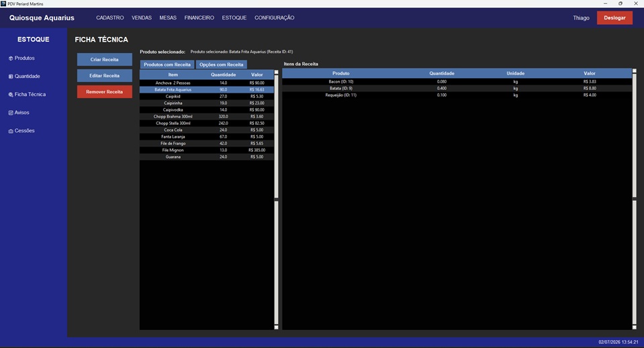
Task: Sort recipe list by Item column header
Action: [173, 75]
